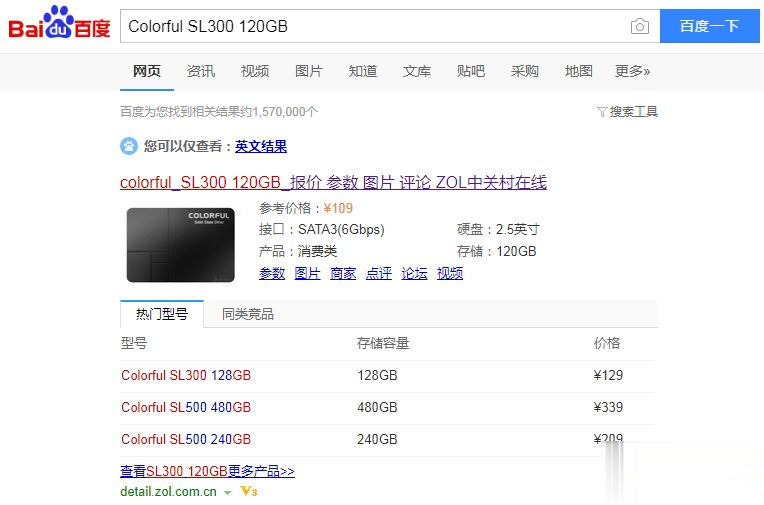Open the colorful_SL300 120GB ZOL result title
Image resolution: width=764 pixels, height=505 pixels.
333,182
